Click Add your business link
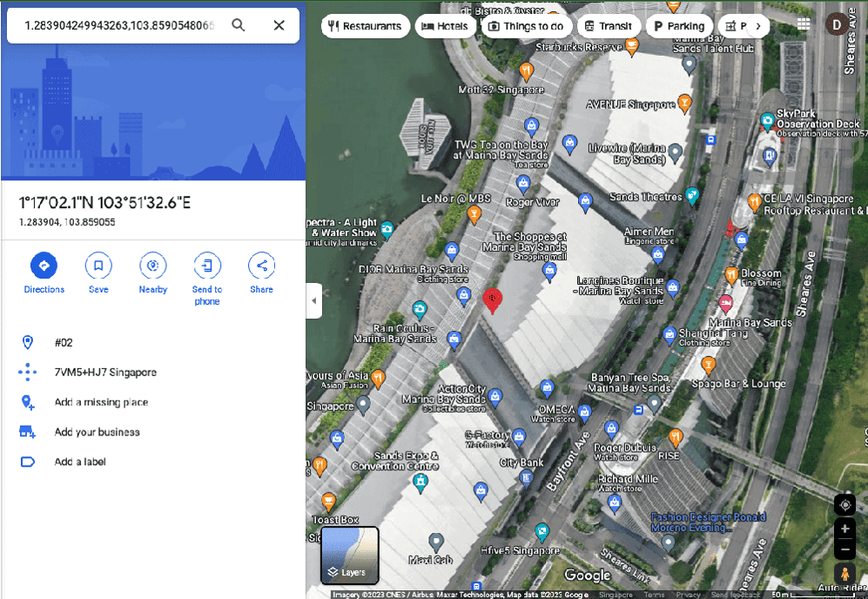The width and height of the screenshot is (868, 599). pyautogui.click(x=97, y=432)
